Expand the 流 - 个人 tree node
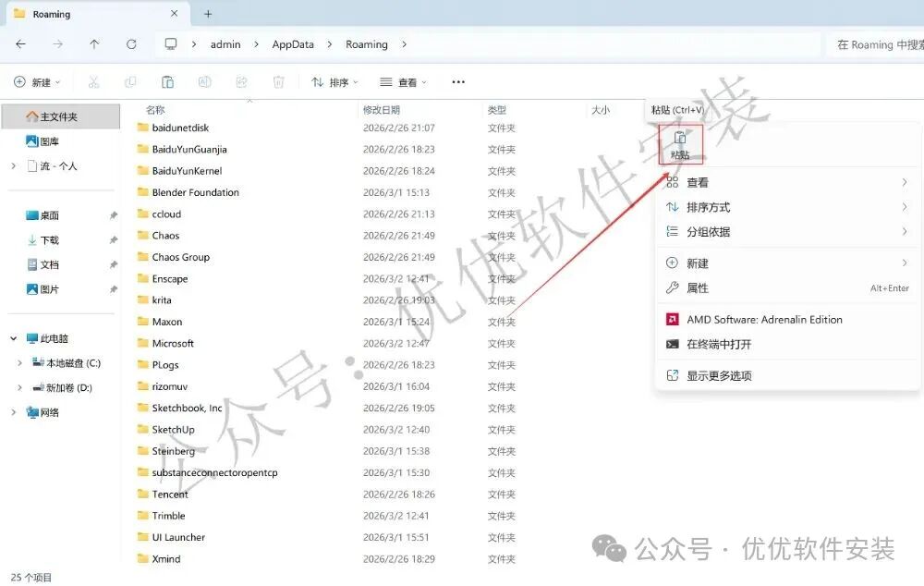Viewport: 924px width, 586px height. pyautogui.click(x=13, y=166)
